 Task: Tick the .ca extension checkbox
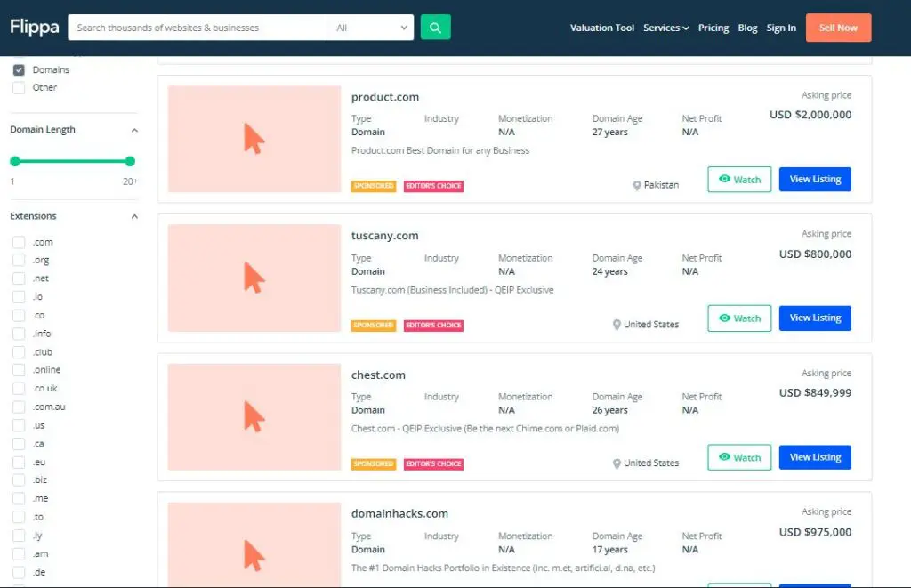click(19, 445)
